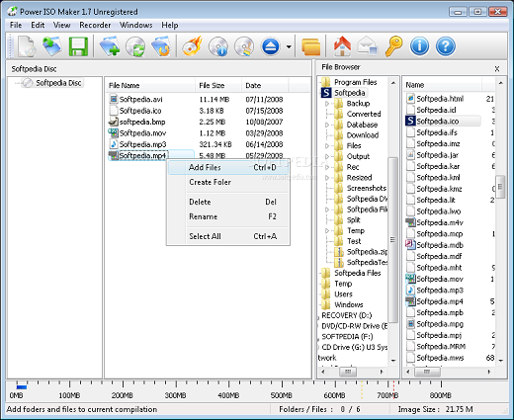This screenshot has width=514, height=420.
Task: Click the envelope mail icon
Action: click(x=368, y=46)
